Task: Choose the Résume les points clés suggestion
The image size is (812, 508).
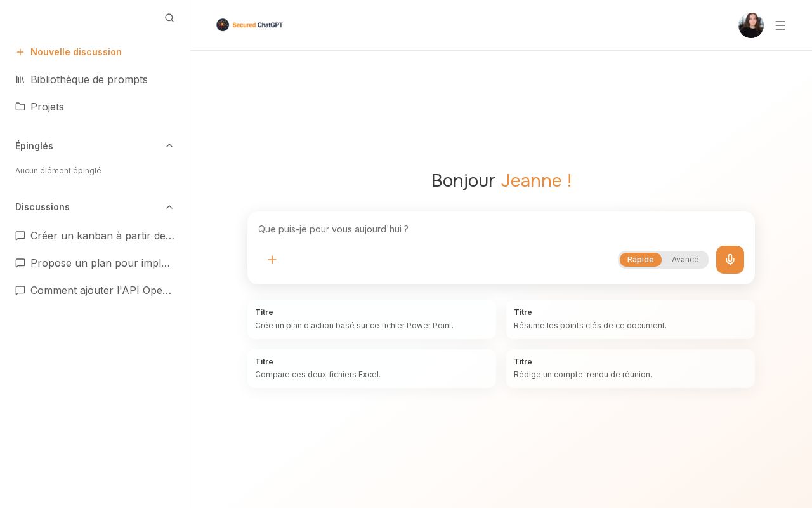Action: click(631, 319)
